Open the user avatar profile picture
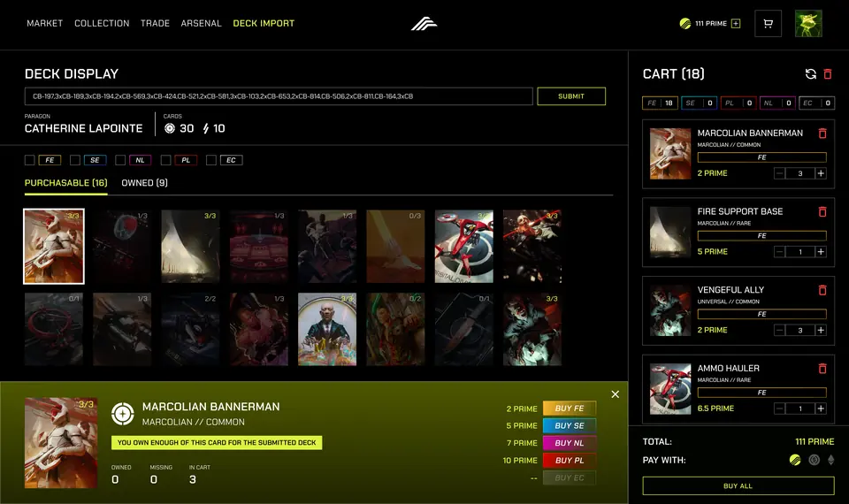 point(808,23)
